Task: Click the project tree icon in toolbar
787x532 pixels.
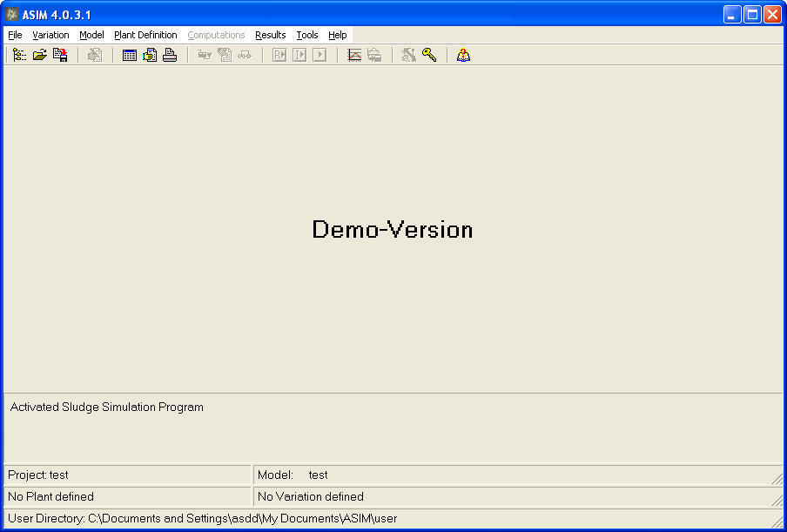Action: click(x=19, y=55)
